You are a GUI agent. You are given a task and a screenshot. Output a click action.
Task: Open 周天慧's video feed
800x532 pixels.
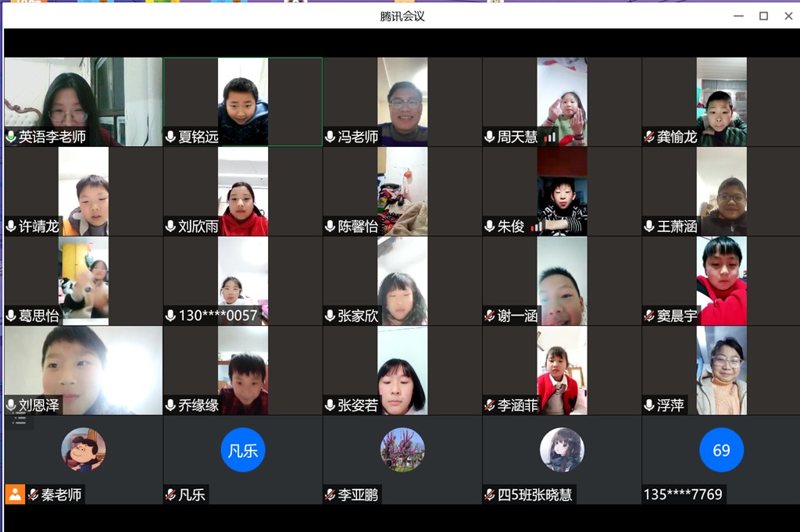(x=562, y=102)
